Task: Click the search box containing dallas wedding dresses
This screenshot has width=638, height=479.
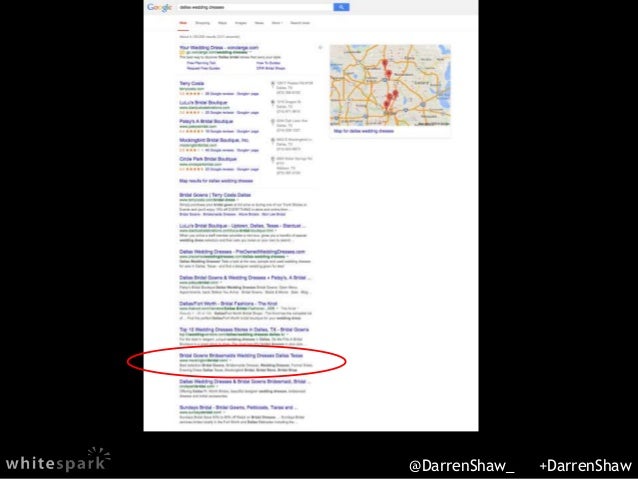Action: point(255,7)
